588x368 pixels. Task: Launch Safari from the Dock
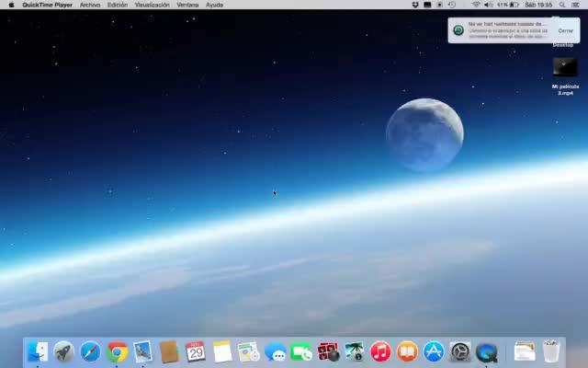(x=90, y=351)
